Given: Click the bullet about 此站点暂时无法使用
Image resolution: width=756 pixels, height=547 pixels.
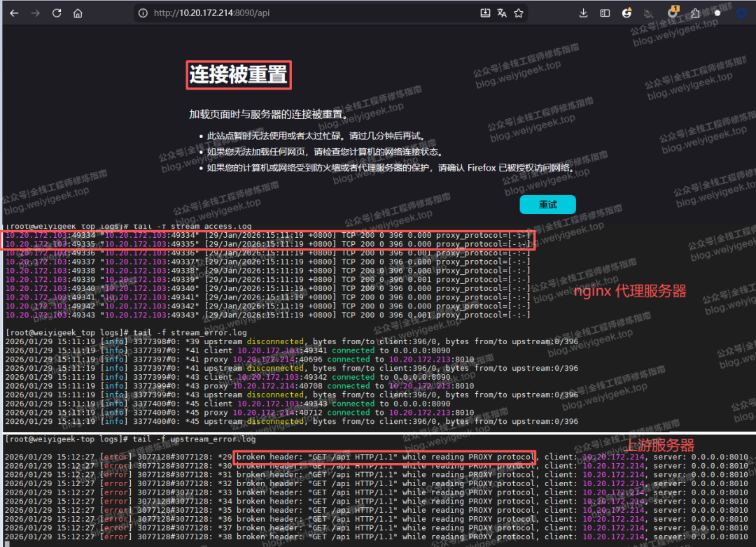Looking at the screenshot, I should (316, 136).
